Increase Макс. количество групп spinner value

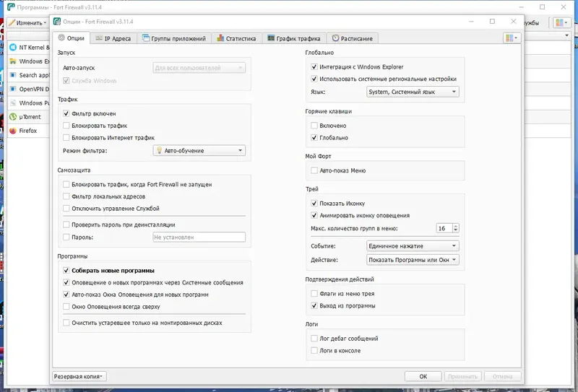click(456, 226)
